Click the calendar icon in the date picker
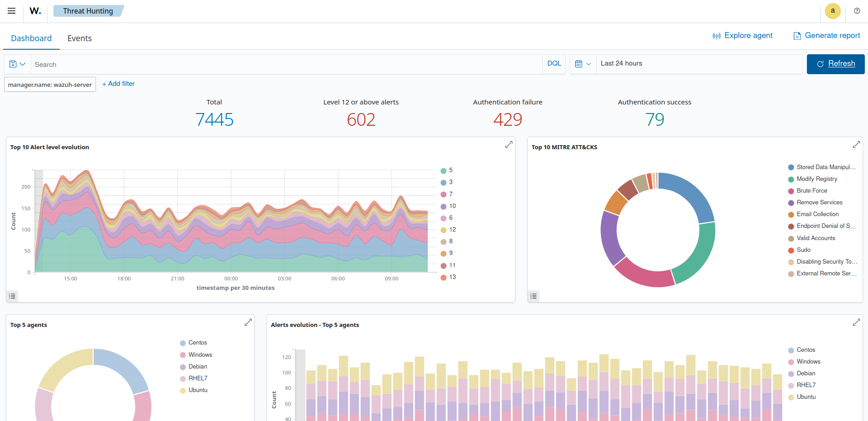868x421 pixels. click(x=579, y=64)
